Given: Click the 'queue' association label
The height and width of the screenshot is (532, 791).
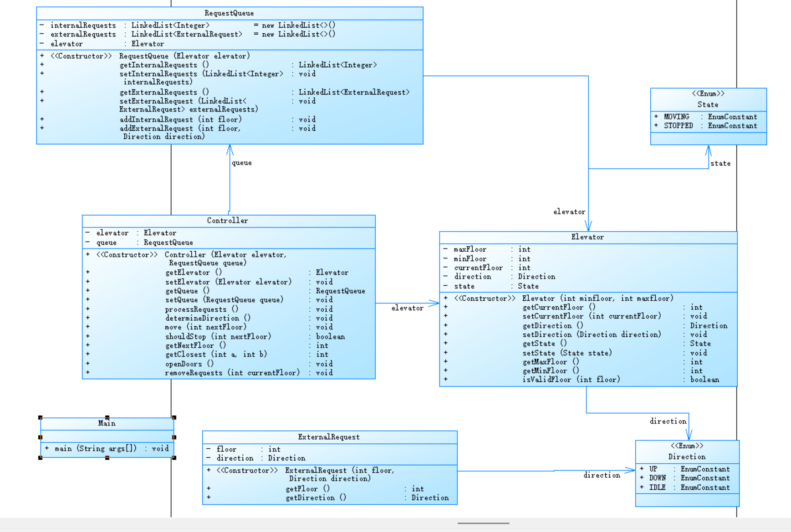Looking at the screenshot, I should (x=242, y=163).
